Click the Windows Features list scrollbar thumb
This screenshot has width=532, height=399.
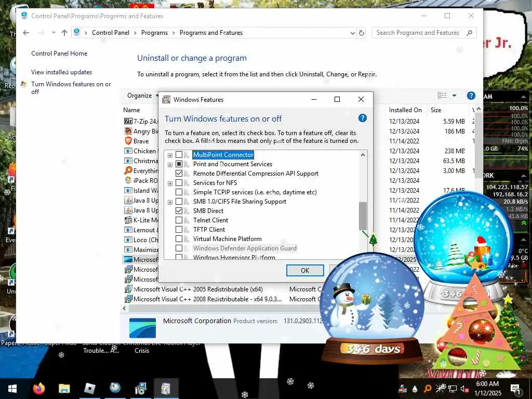pyautogui.click(x=363, y=216)
